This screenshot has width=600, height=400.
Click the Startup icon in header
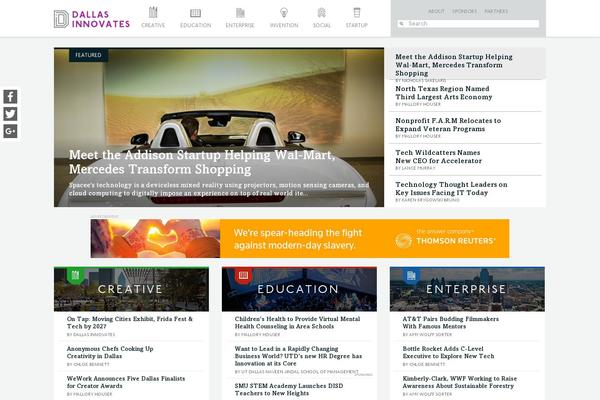point(357,13)
